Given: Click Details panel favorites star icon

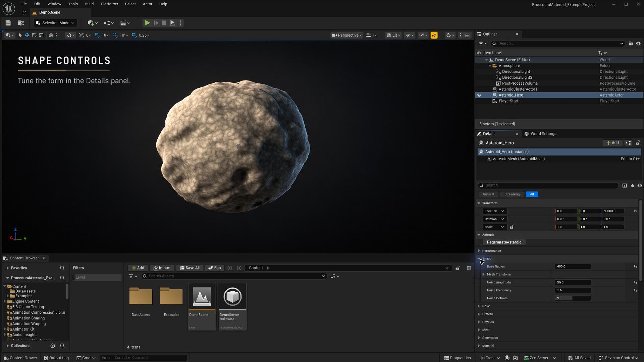Looking at the screenshot, I should tap(632, 185).
